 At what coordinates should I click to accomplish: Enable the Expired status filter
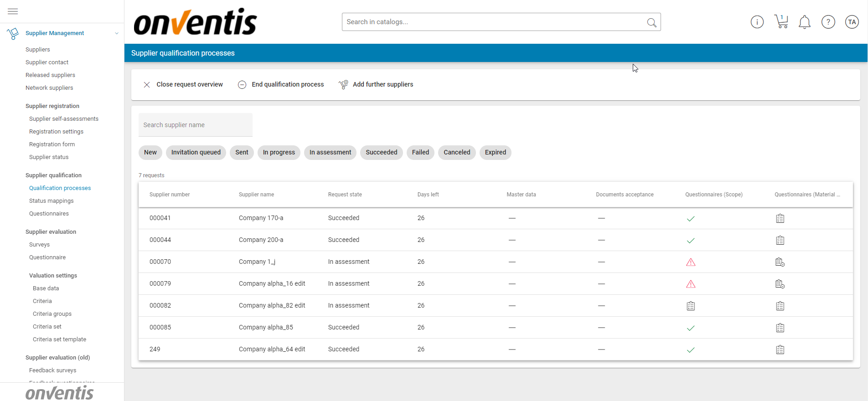click(495, 153)
